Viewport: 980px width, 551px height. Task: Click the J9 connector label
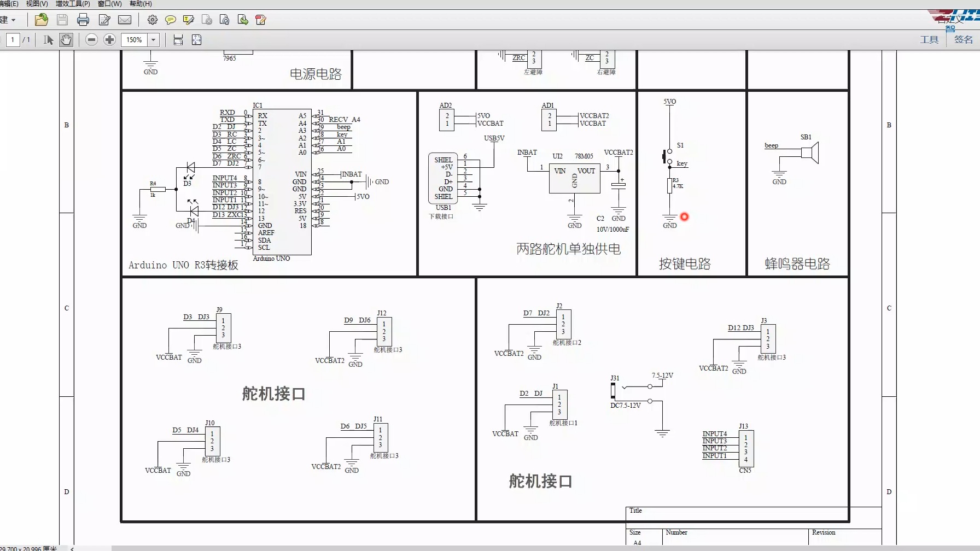click(x=219, y=310)
